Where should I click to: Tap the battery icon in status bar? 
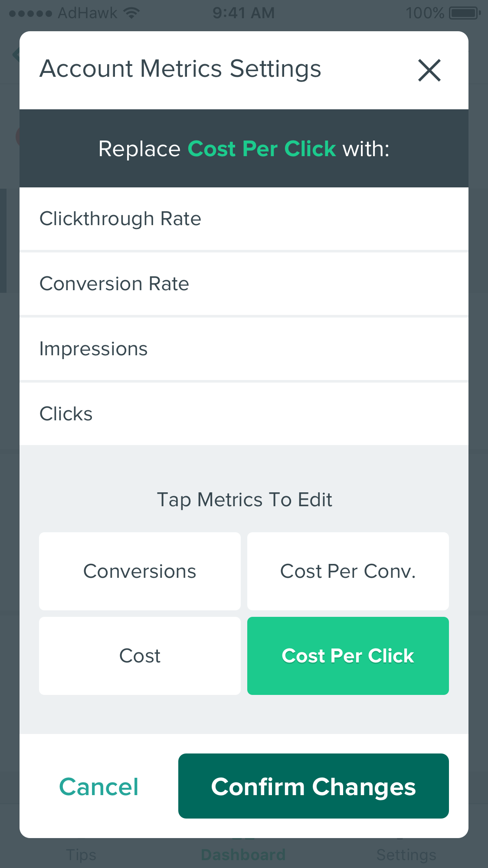tap(465, 13)
